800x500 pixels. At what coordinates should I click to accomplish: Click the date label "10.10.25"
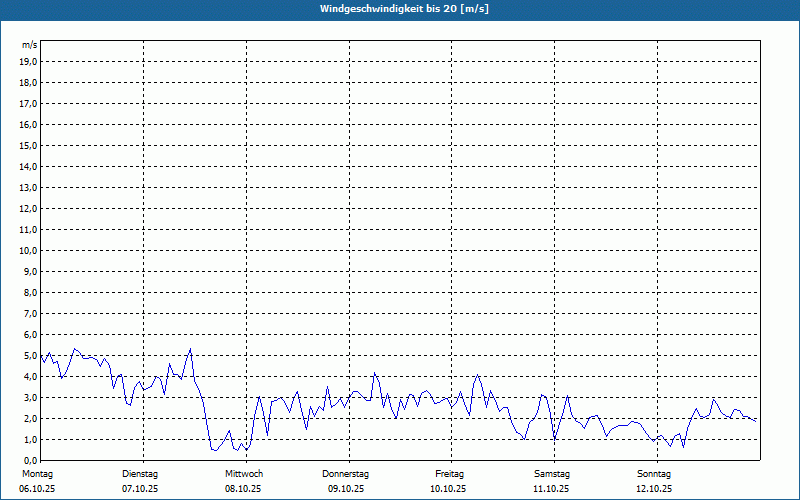tap(449, 489)
